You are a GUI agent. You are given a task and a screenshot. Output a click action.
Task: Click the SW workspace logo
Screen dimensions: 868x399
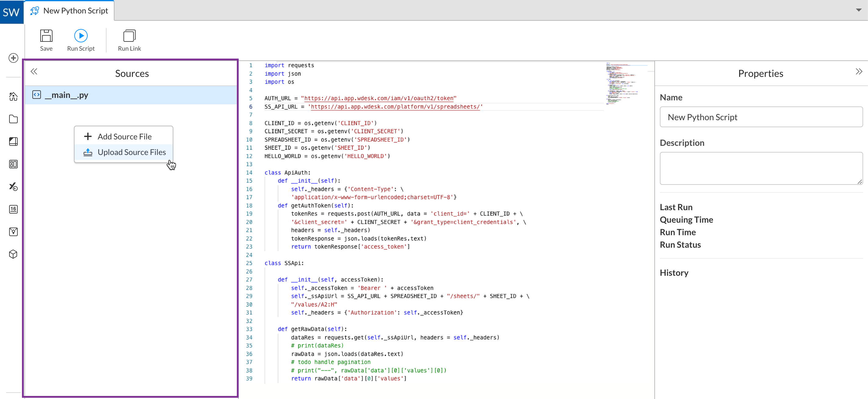click(x=12, y=12)
